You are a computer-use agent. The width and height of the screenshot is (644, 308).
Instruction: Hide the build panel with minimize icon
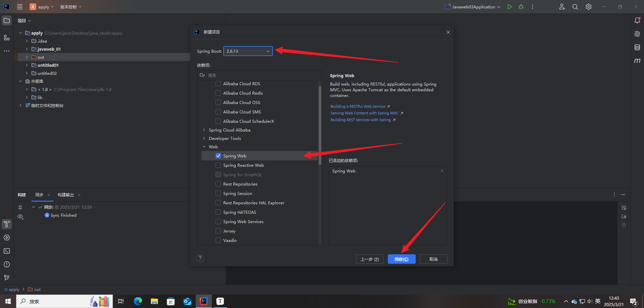623,195
